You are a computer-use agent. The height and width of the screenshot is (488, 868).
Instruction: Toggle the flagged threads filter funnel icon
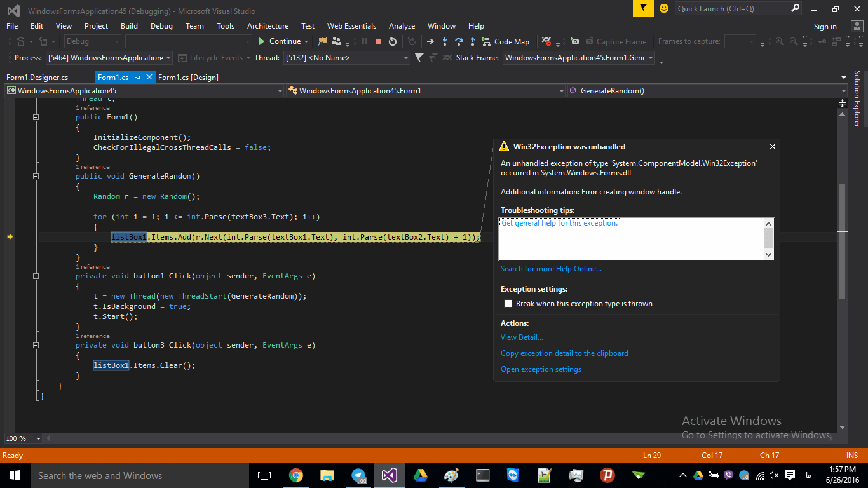coord(419,58)
